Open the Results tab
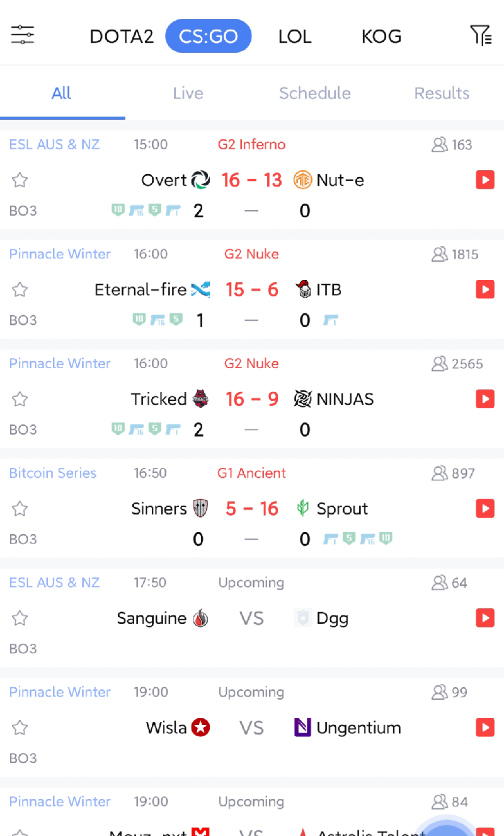 pyautogui.click(x=442, y=93)
